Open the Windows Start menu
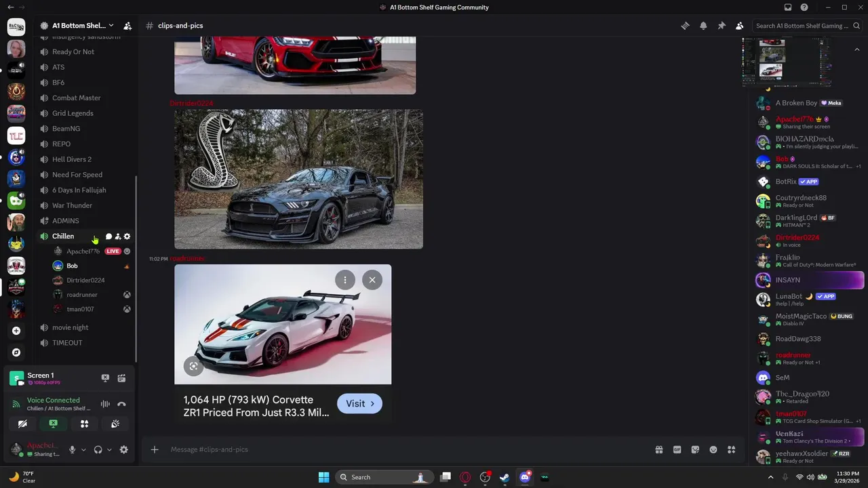 (x=323, y=477)
